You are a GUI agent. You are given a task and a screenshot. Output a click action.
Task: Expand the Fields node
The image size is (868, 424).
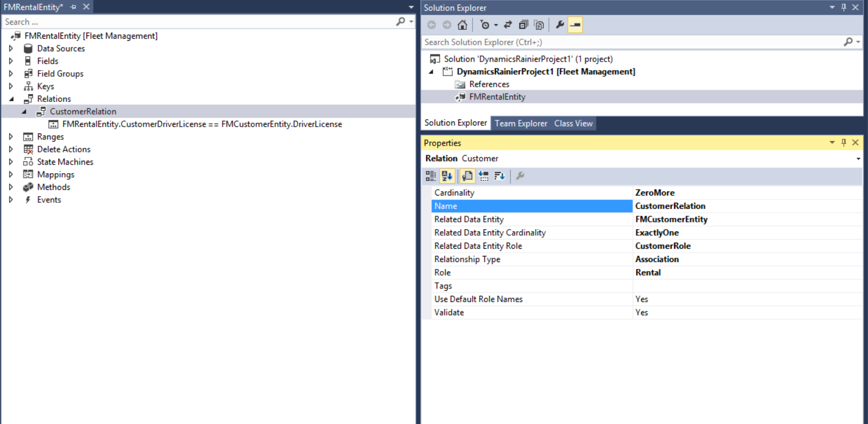11,61
